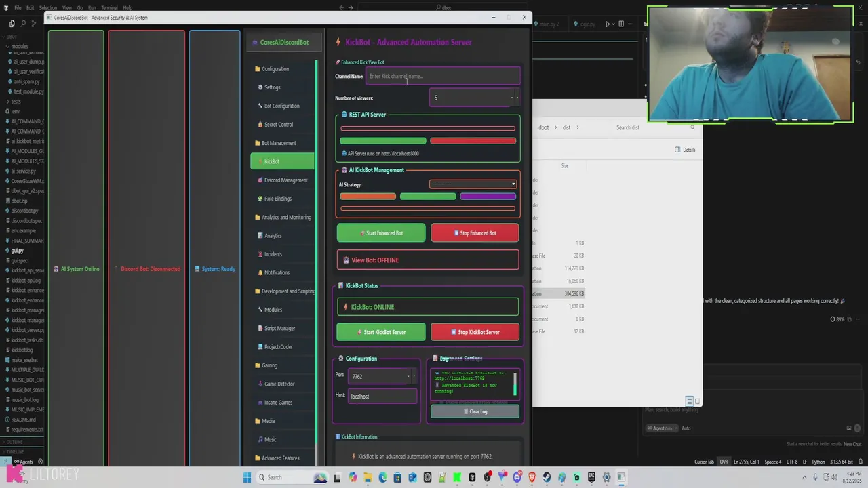Image resolution: width=868 pixels, height=488 pixels.
Task: Open gui.py in editor explorer
Action: [17, 250]
